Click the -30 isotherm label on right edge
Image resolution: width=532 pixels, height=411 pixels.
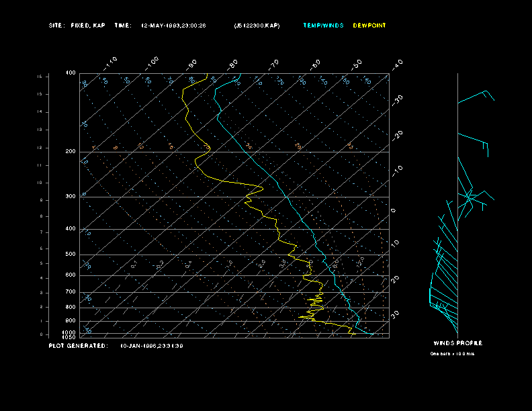point(397,100)
